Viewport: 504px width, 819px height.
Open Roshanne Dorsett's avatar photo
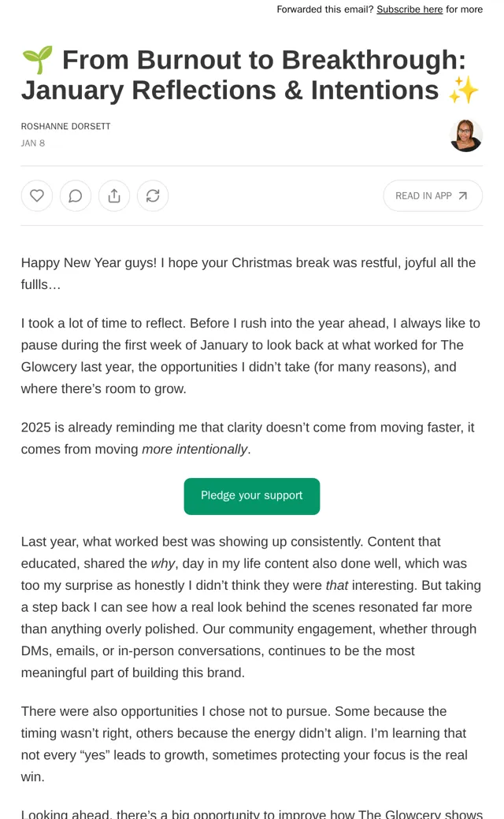click(x=466, y=135)
